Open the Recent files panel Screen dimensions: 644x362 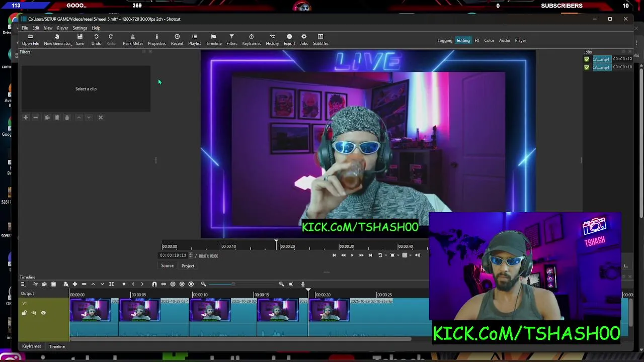coord(177,39)
